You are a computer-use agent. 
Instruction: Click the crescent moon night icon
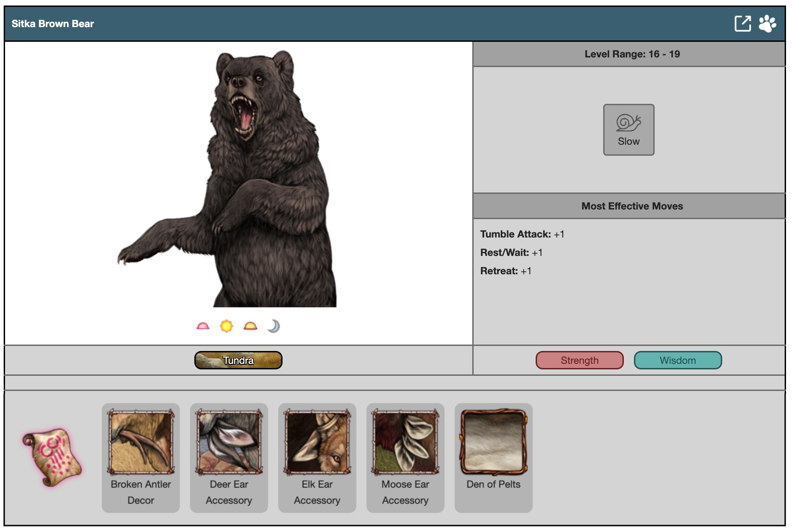[x=274, y=326]
